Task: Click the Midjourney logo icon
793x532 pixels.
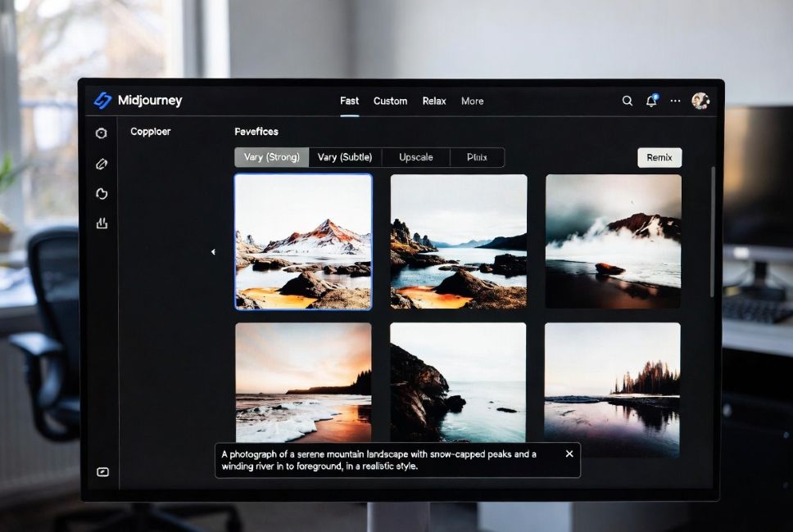Action: pos(102,101)
